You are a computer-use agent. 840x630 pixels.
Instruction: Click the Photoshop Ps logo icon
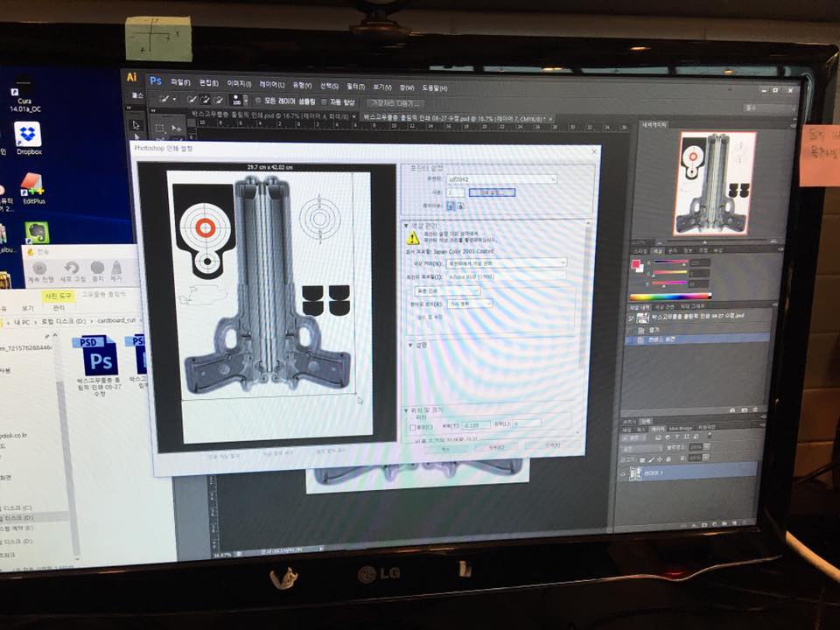[156, 80]
